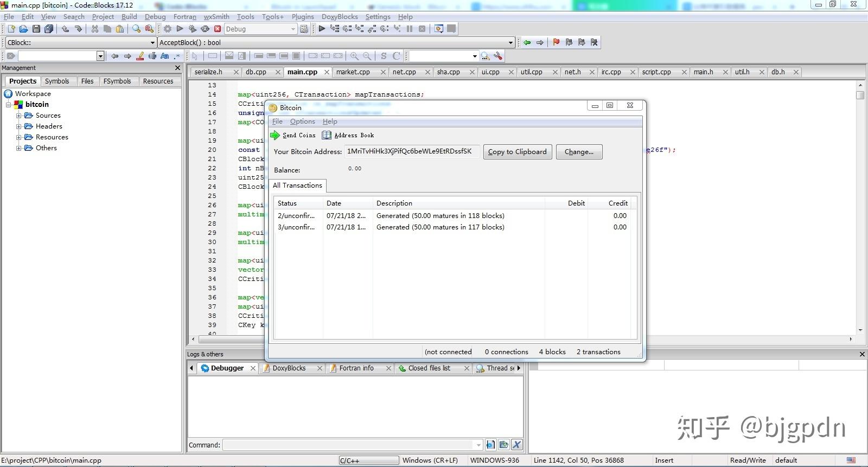Viewport: 868px width, 467px height.
Task: Select the Symbols management tab
Action: pos(57,81)
